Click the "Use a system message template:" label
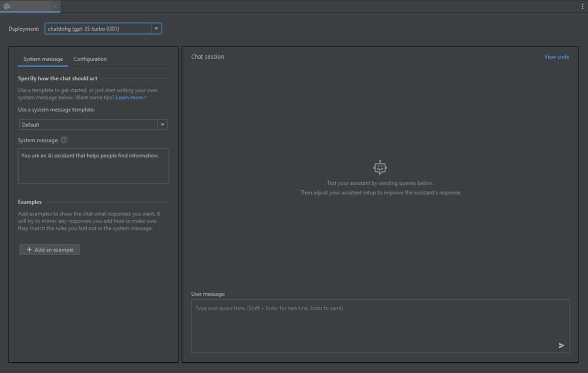 click(56, 110)
